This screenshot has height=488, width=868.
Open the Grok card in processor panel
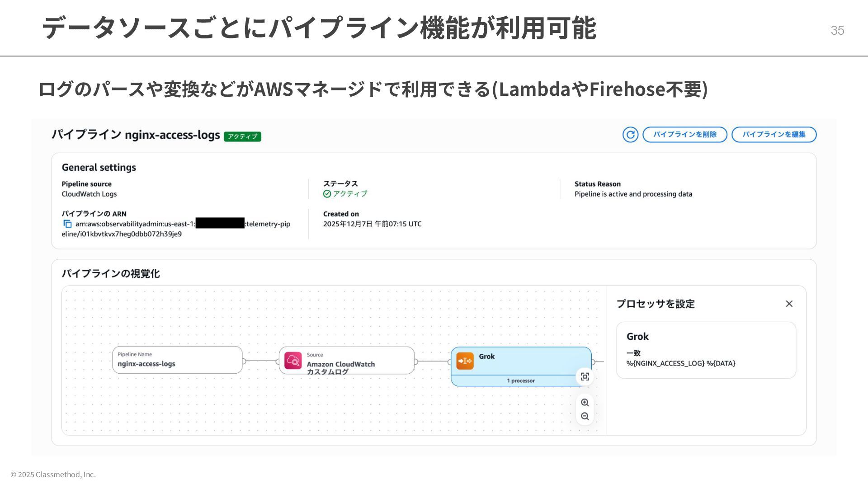point(706,350)
